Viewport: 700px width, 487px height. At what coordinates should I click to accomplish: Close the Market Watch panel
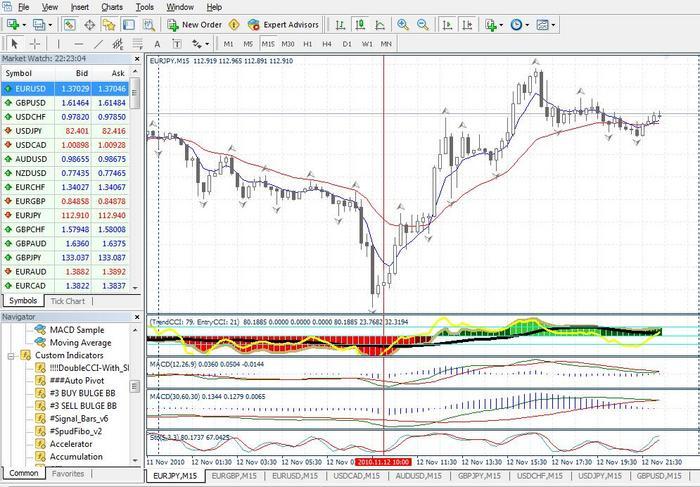point(137,59)
